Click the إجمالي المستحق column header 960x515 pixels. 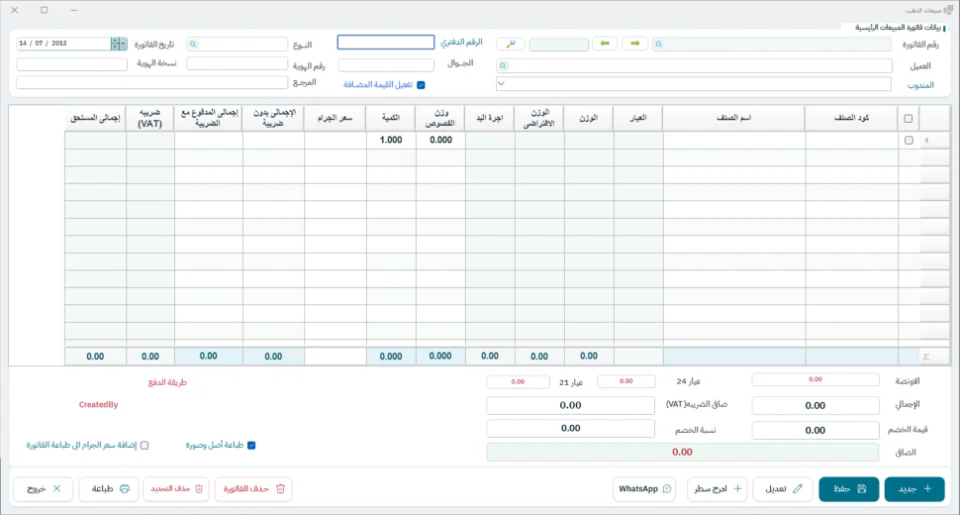(96, 118)
